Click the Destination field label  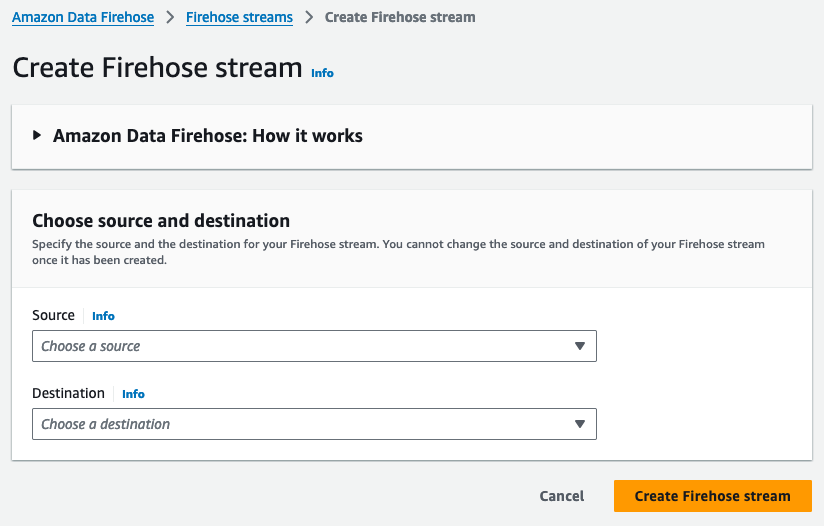click(68, 393)
